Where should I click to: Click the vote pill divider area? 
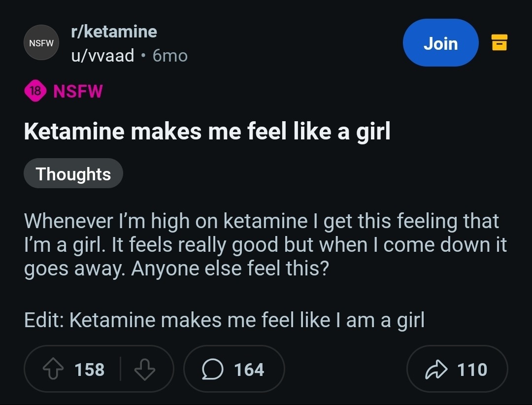coord(120,369)
